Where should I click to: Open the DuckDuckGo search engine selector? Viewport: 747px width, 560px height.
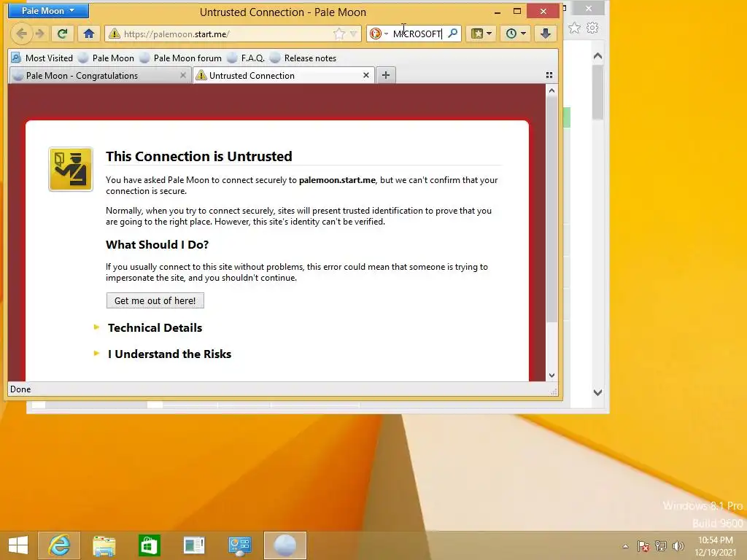(x=379, y=34)
